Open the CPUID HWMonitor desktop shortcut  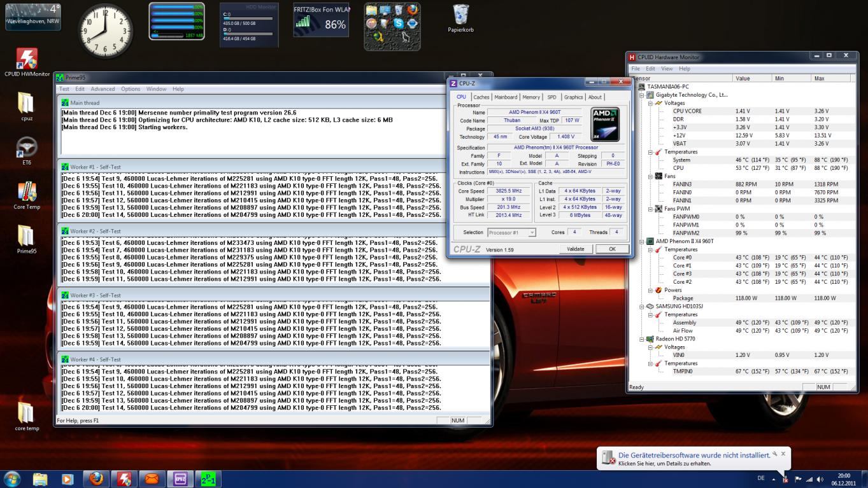click(27, 62)
